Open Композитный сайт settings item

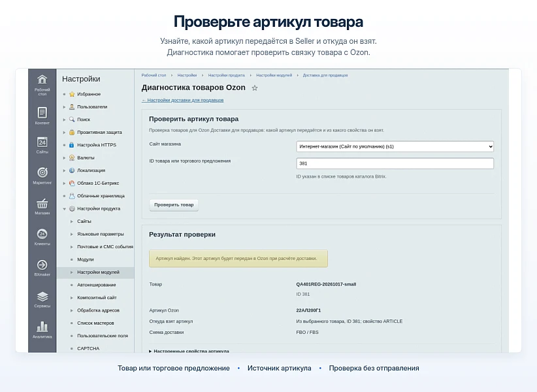(x=97, y=297)
